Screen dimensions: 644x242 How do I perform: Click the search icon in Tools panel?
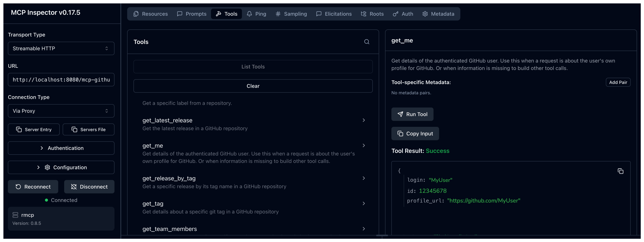tap(366, 42)
